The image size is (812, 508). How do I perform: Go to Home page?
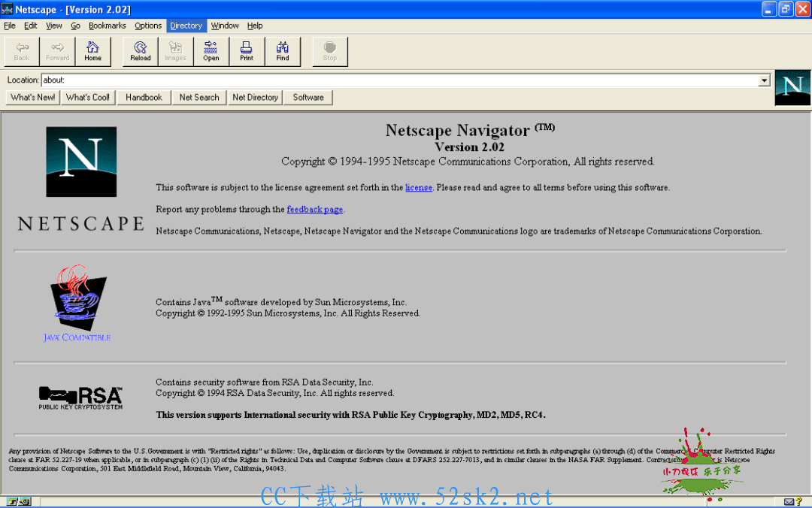pos(92,52)
